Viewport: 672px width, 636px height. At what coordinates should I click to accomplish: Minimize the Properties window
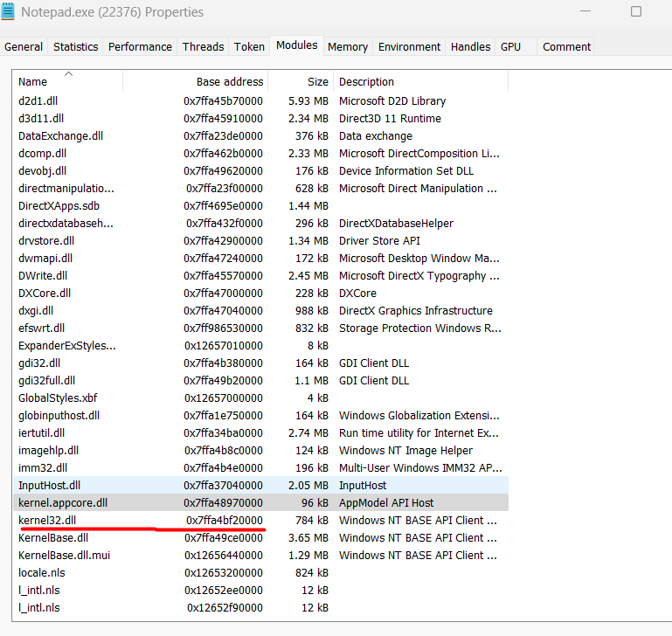click(585, 11)
